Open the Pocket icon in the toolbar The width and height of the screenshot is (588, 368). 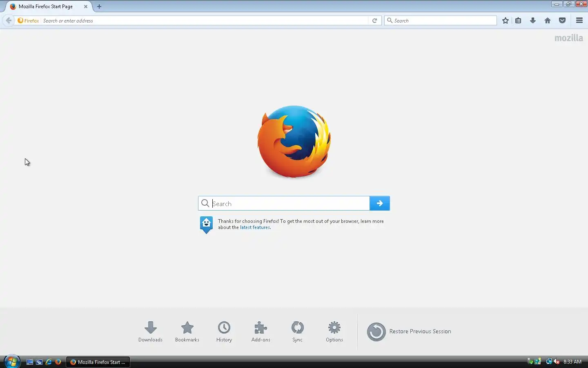[562, 20]
